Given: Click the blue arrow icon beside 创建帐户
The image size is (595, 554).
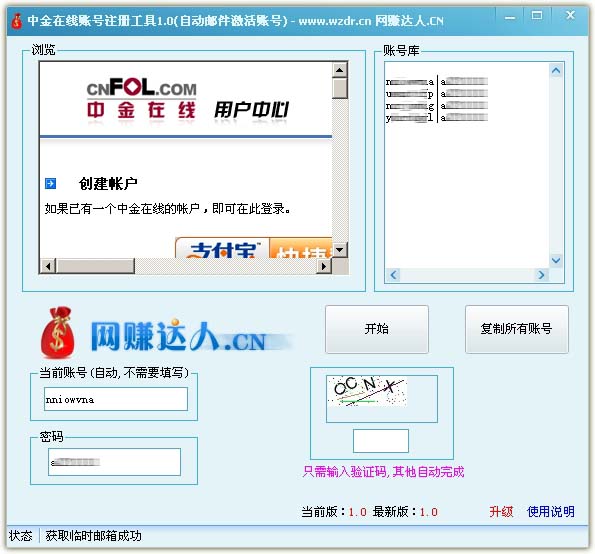Looking at the screenshot, I should (x=50, y=184).
